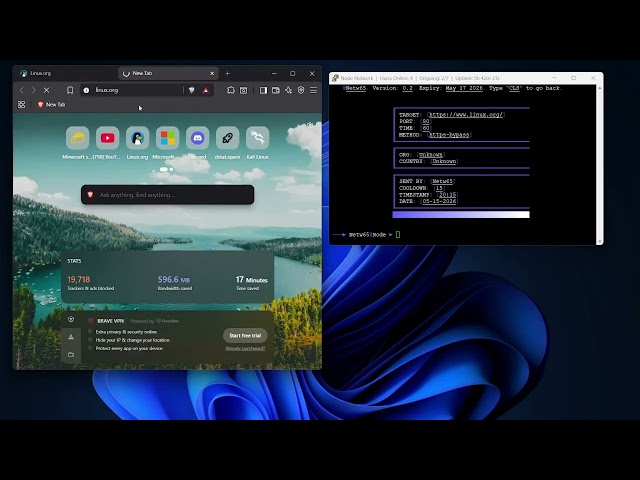
Task: Switch to the Linux.org browser tab
Action: tap(65, 73)
